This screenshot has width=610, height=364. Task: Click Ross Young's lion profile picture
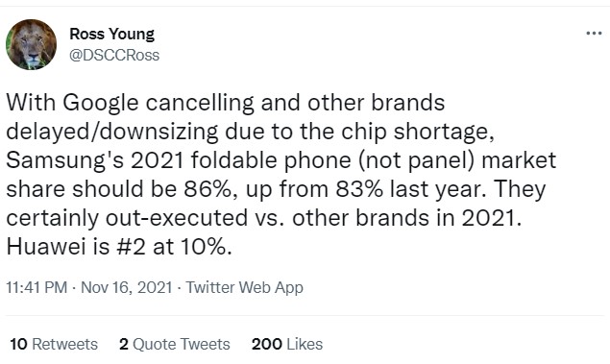[x=31, y=44]
